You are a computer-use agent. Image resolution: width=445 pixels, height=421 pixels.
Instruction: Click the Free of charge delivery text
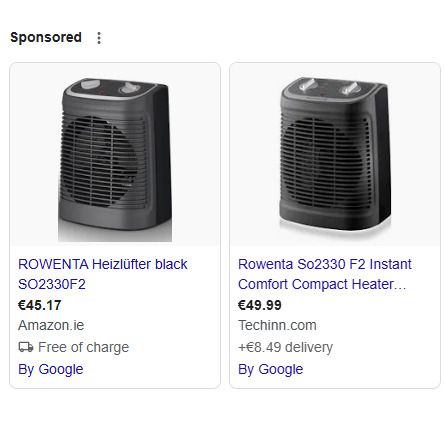(x=83, y=347)
